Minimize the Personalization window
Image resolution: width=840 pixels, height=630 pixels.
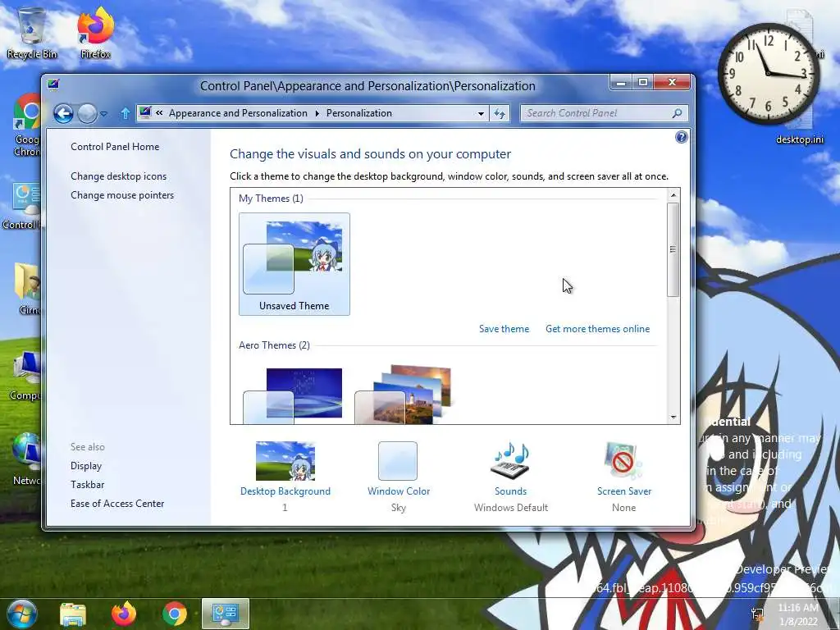[x=621, y=83]
